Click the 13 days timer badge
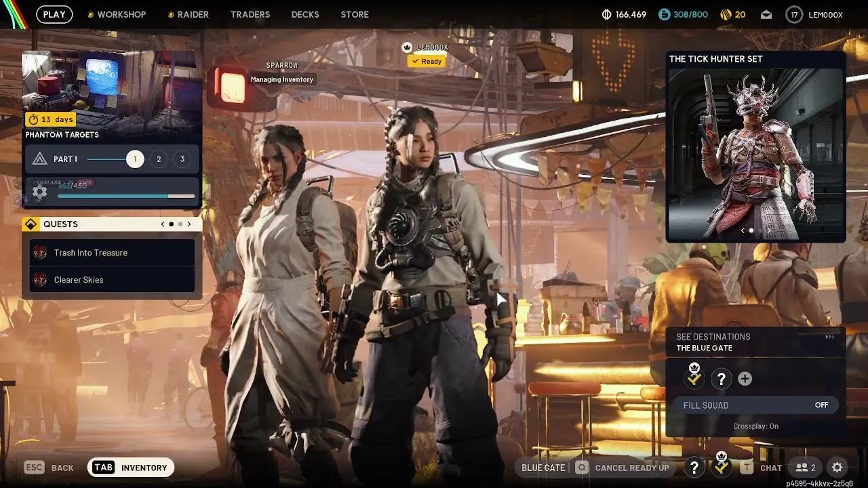This screenshot has height=488, width=868. 50,119
